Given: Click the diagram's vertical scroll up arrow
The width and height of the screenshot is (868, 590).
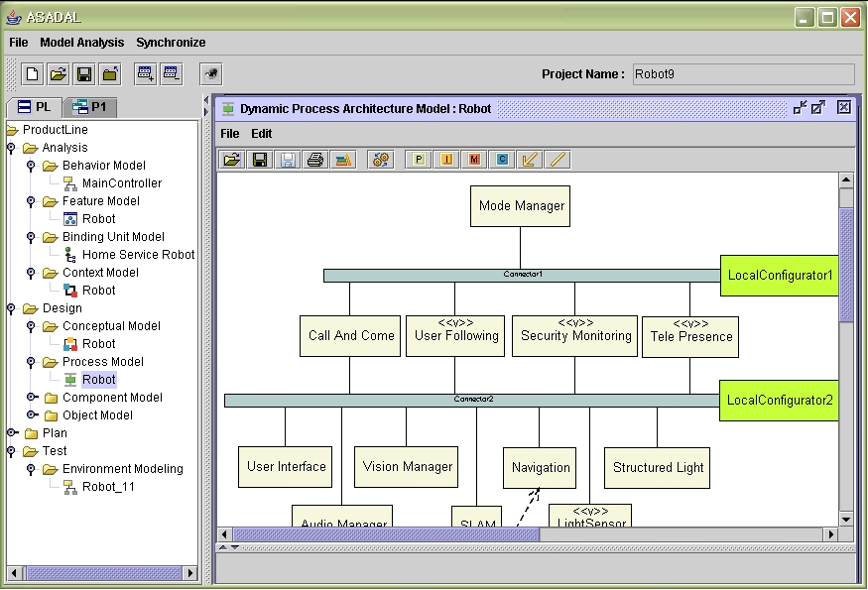Looking at the screenshot, I should (845, 179).
